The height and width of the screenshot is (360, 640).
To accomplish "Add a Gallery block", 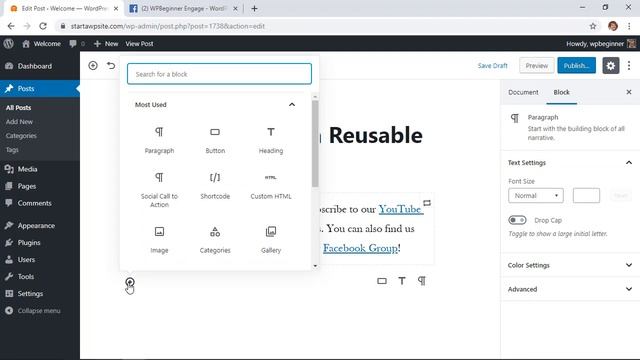I will pos(271,239).
